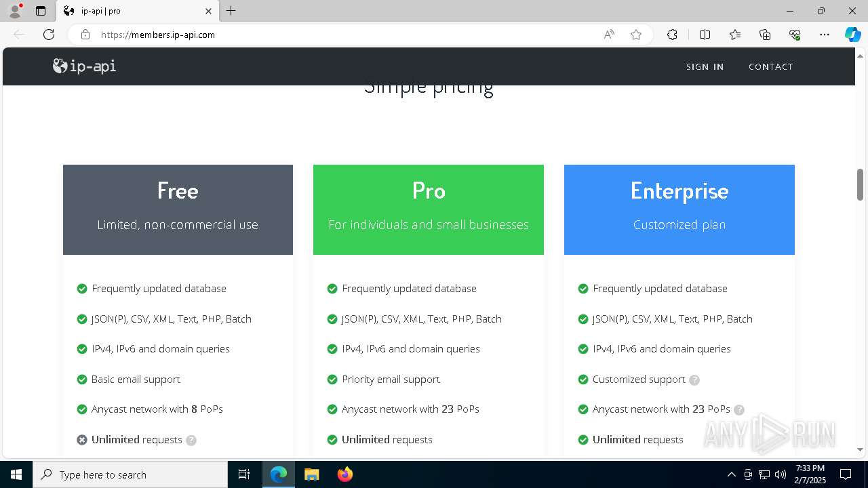
Task: Click the Pro plan header card
Action: [429, 209]
